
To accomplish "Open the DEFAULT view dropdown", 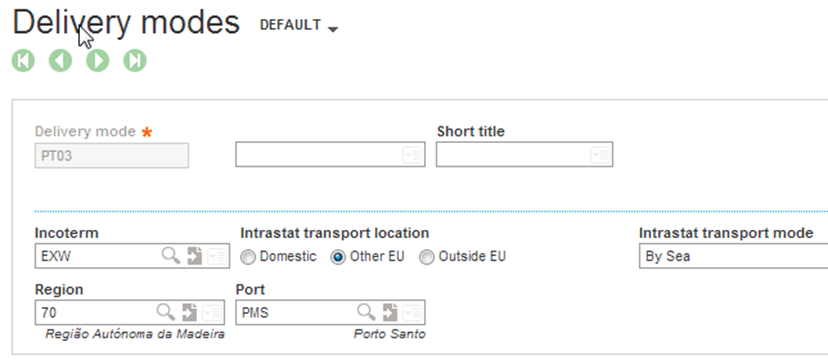I will (x=299, y=25).
